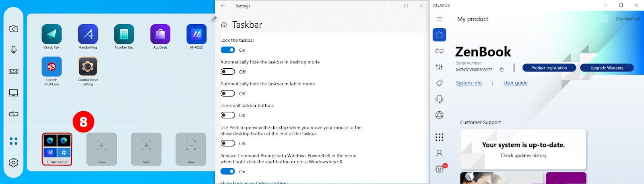Toggle Replace Command Prompt with PowerShell switch
644x184 pixels.
pos(228,172)
